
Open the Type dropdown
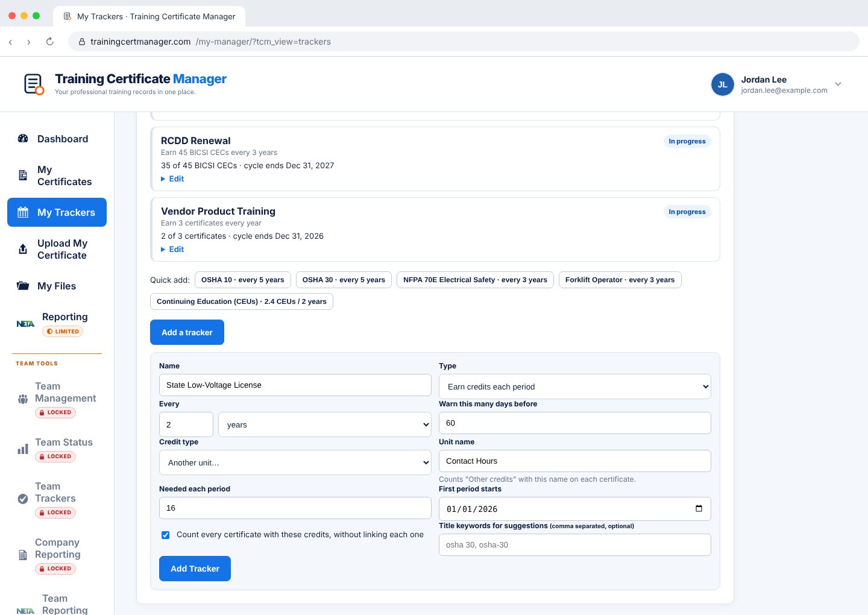click(x=575, y=386)
